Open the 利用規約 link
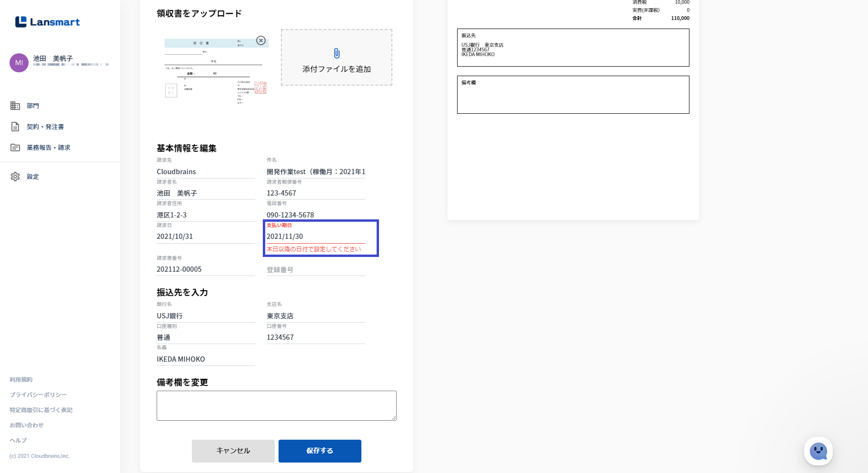Viewport: 868px width, 473px height. [x=21, y=380]
